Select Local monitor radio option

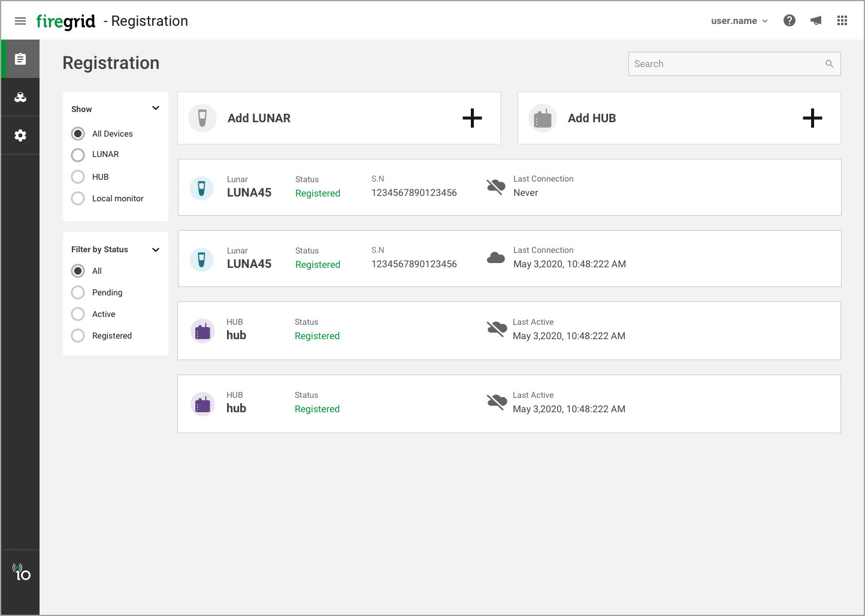pyautogui.click(x=78, y=198)
